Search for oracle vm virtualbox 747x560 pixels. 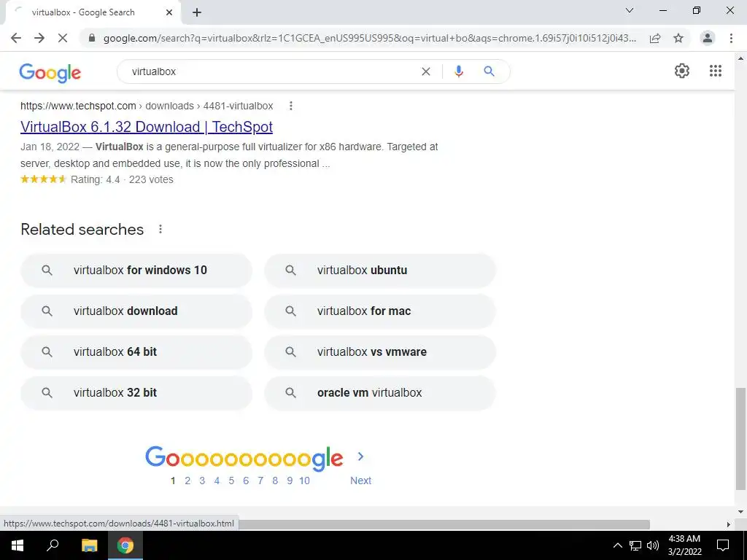coord(380,393)
